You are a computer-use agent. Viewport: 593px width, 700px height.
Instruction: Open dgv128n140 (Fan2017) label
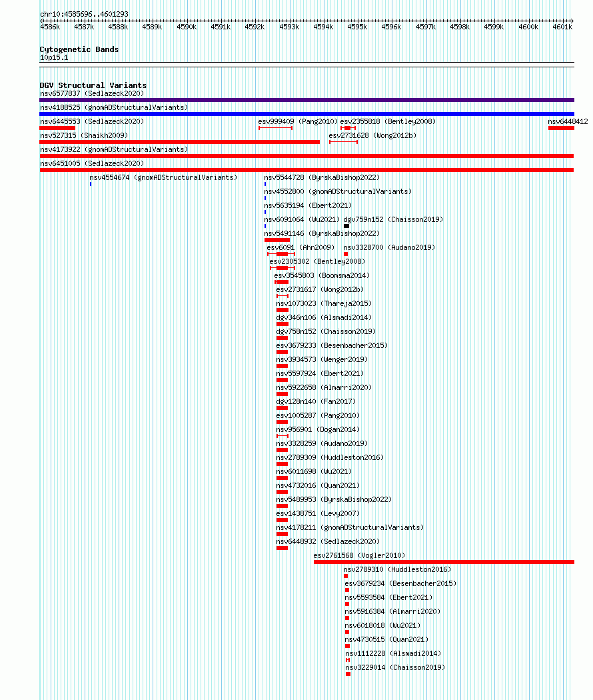[316, 401]
